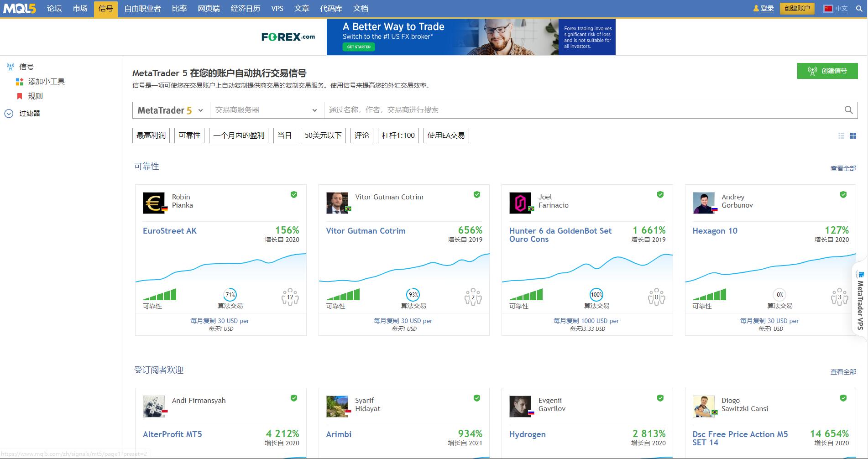Image resolution: width=868 pixels, height=459 pixels.
Task: Open the Hexagon 10 signal link
Action: [x=715, y=231]
